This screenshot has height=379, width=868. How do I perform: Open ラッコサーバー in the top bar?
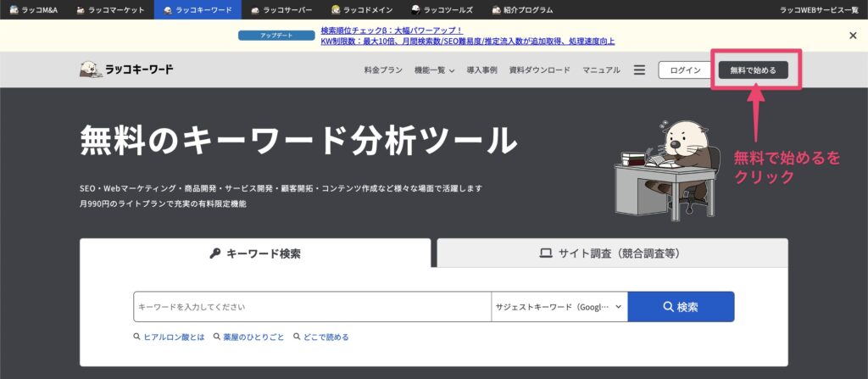coord(281,9)
